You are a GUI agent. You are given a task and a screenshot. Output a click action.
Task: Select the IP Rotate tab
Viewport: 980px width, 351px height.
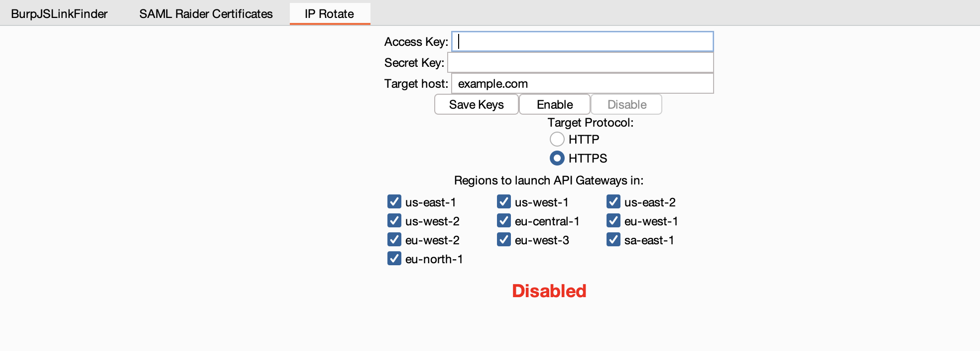tap(329, 14)
